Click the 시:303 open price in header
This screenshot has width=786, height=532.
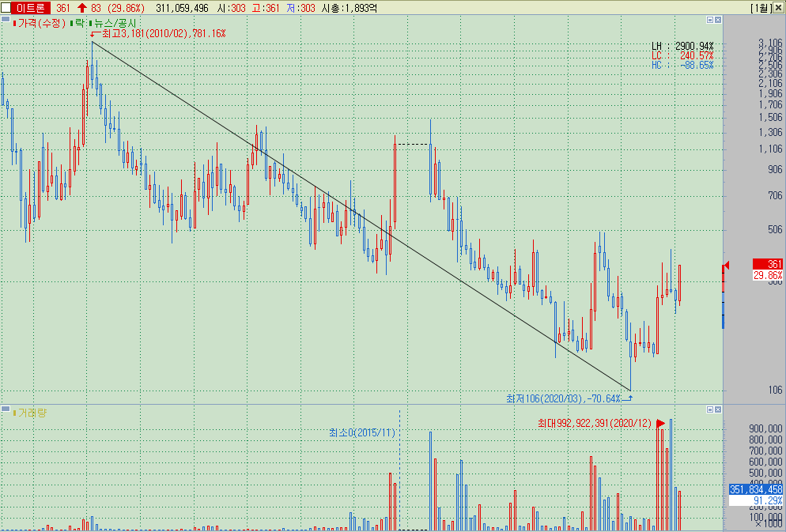231,8
